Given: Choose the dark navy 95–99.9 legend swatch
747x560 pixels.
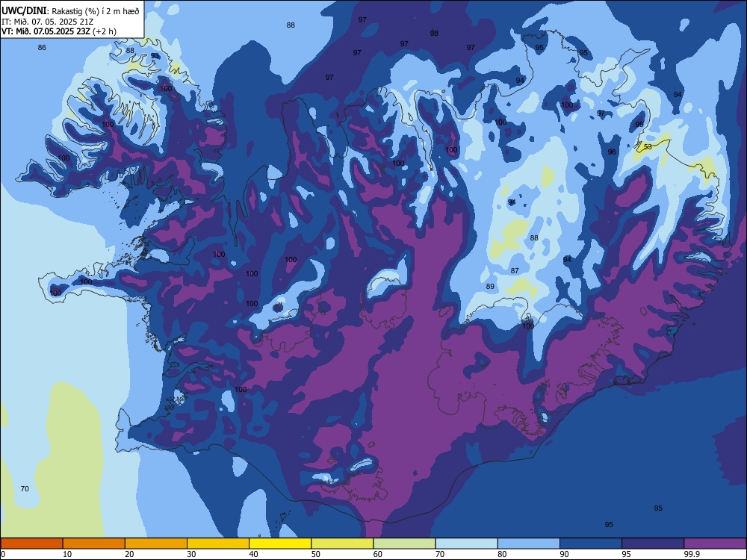Looking at the screenshot, I should [653, 544].
